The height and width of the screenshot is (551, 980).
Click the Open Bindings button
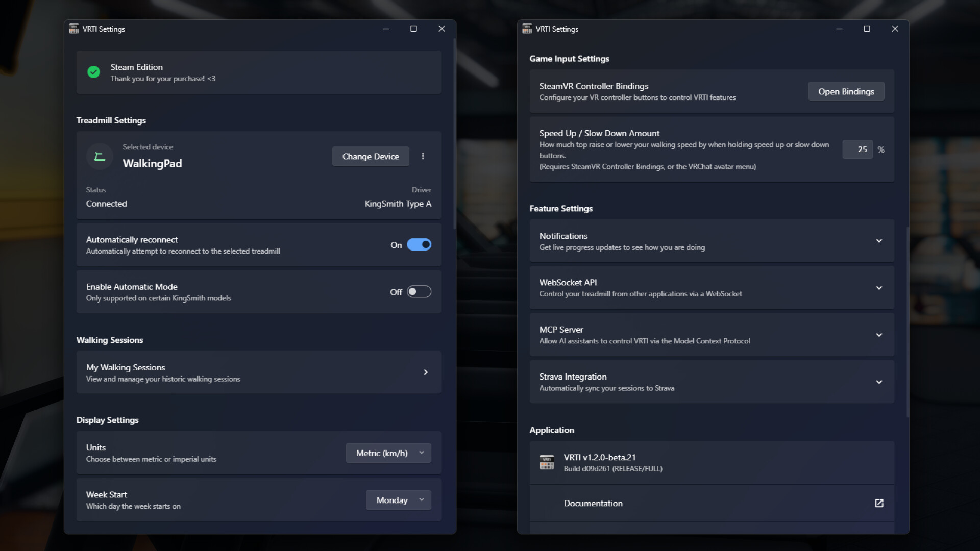coord(846,92)
